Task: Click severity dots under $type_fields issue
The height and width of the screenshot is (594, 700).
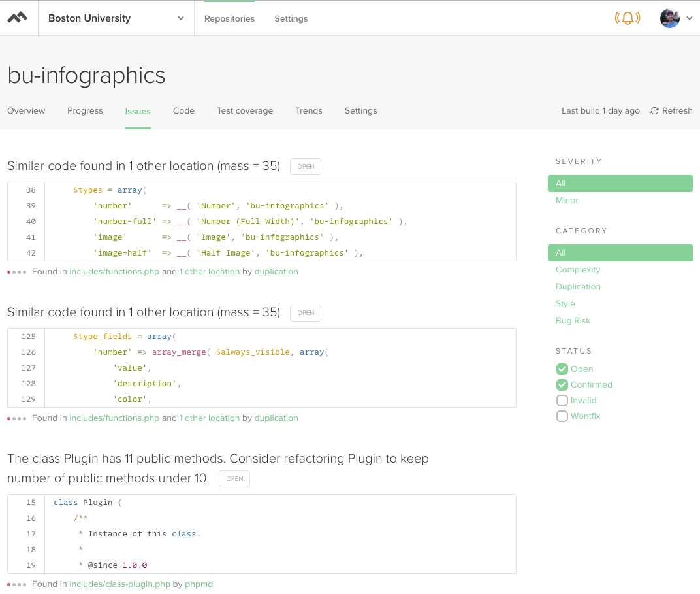Action: (x=16, y=418)
